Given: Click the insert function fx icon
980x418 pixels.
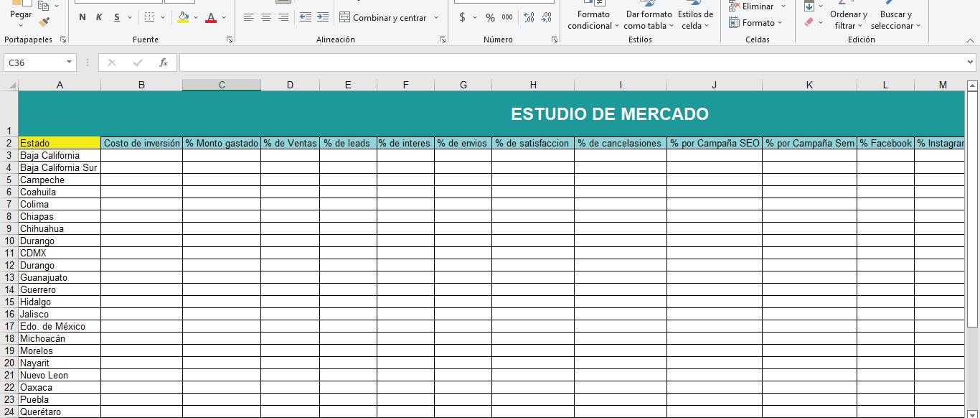Looking at the screenshot, I should (164, 62).
